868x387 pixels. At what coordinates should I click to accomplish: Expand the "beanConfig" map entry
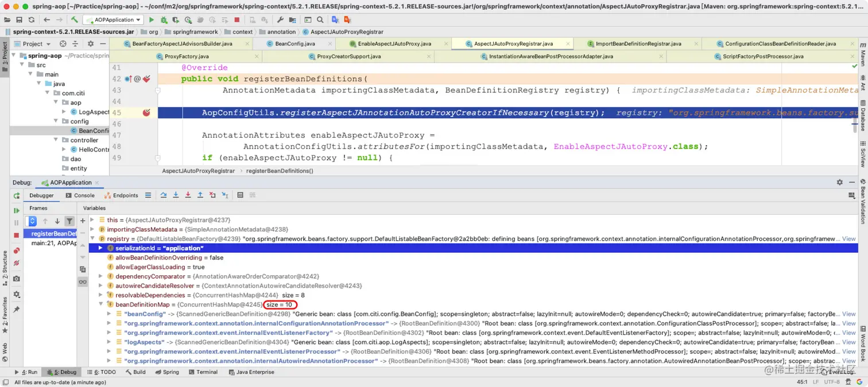coord(110,314)
